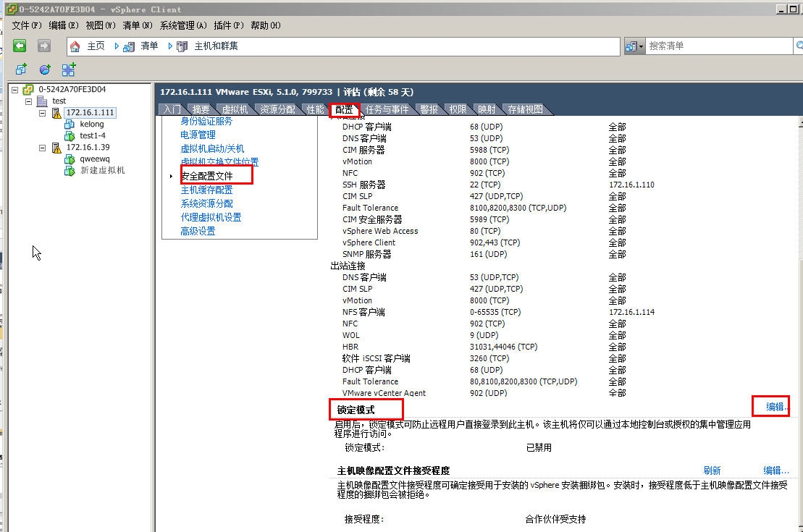Click the breadcrumb arrow before 清单

(117, 46)
